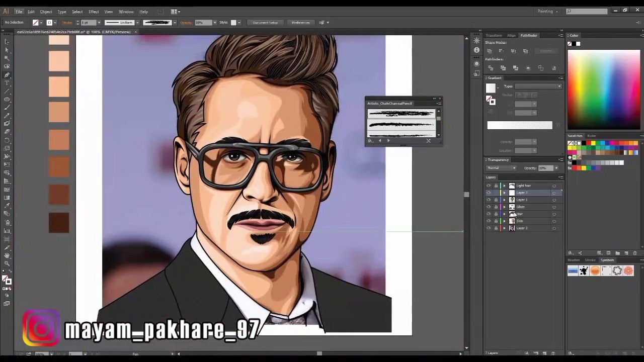Open the arrange documents icon
Viewport: 644px width, 362px height.
[x=175, y=12]
